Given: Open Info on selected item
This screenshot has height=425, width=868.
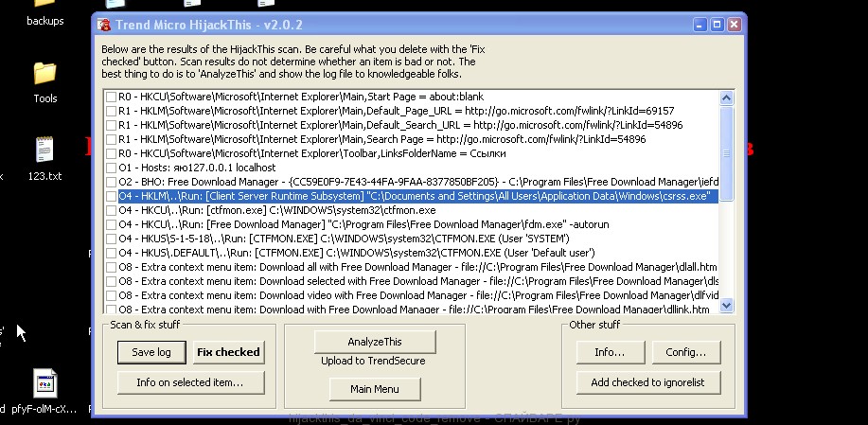Looking at the screenshot, I should click(190, 382).
